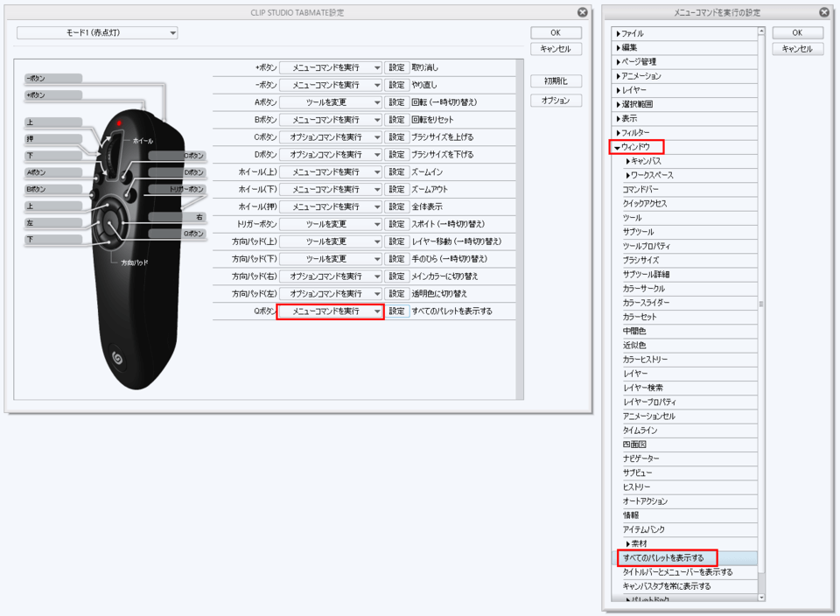840x616 pixels.
Task: Close the メニューコマンドを実行の設定 dialog
Action: [824, 12]
